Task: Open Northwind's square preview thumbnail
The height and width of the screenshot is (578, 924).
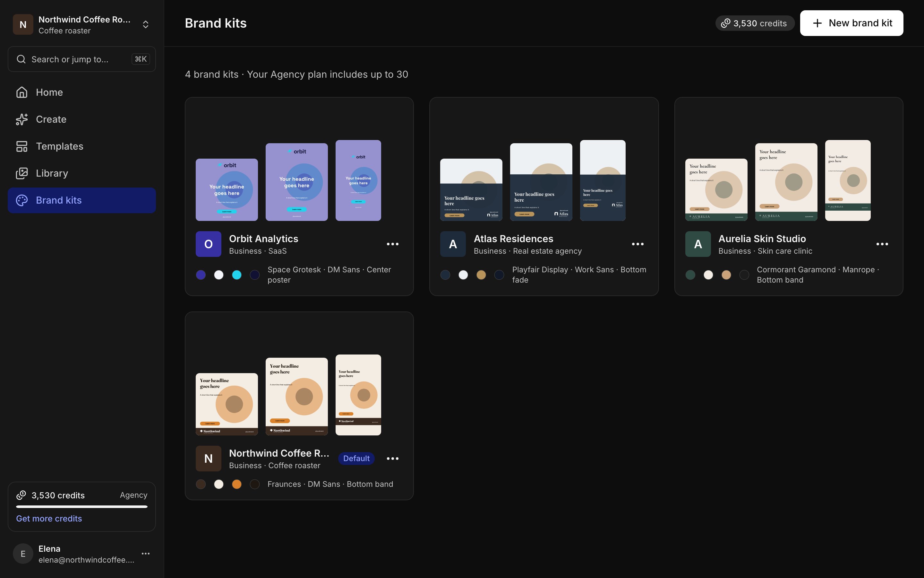Action: (x=227, y=404)
